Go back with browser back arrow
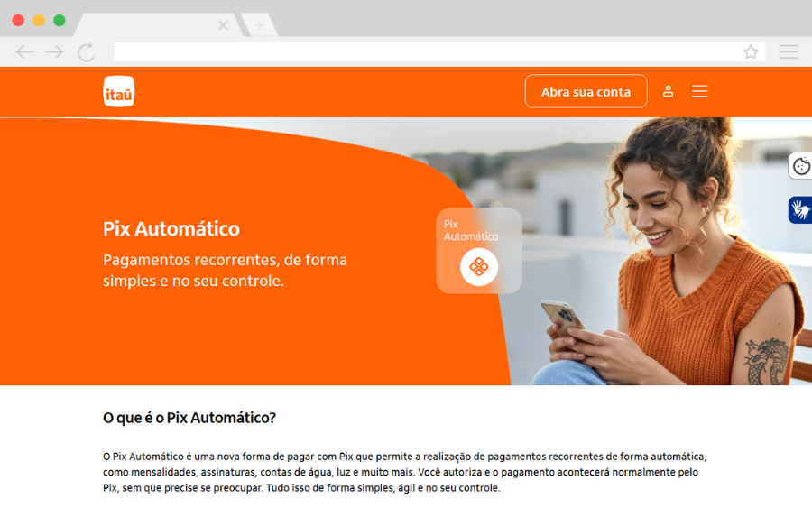Screen dimensions: 812x508 (24, 51)
